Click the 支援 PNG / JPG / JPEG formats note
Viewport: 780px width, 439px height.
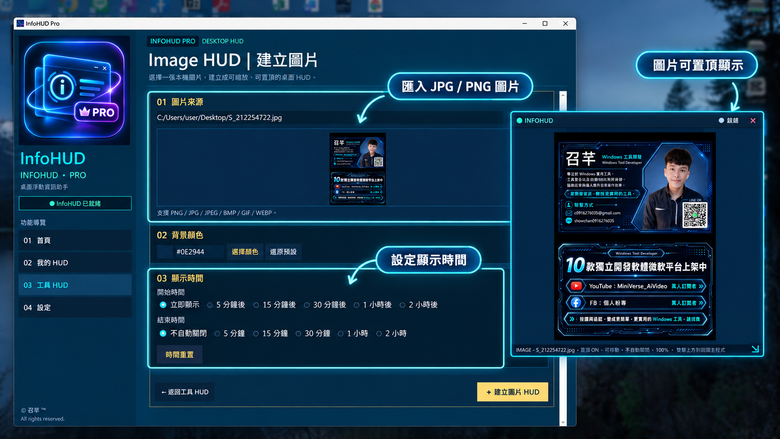216,212
